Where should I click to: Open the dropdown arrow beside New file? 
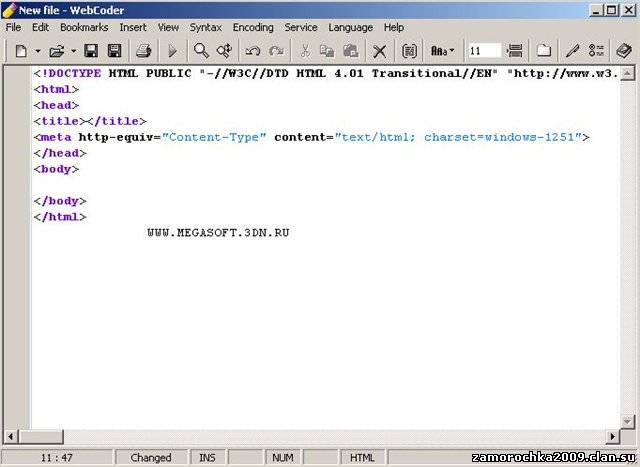(37, 50)
